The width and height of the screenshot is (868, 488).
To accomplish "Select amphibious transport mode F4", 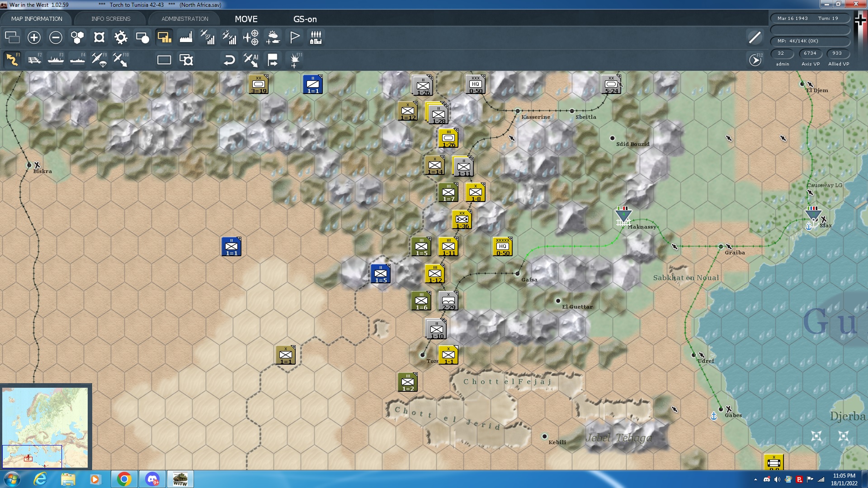I will [x=77, y=60].
